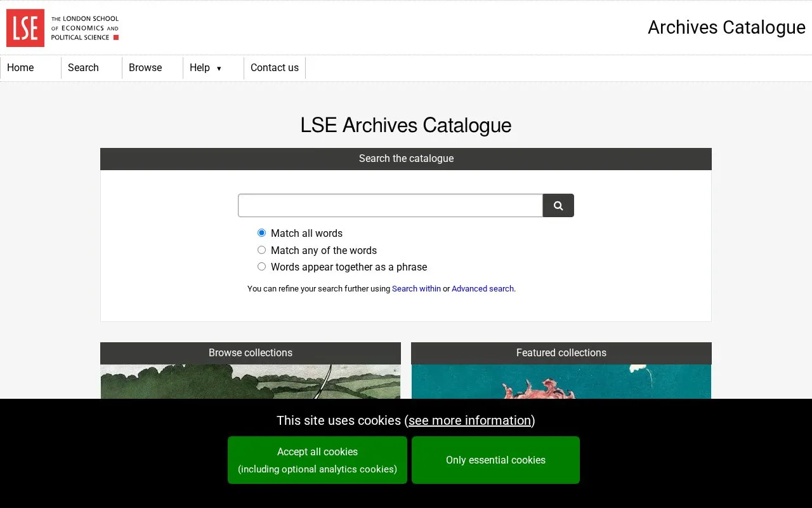Viewport: 812px width, 508px height.
Task: Select Match all words radio button
Action: [x=261, y=233]
